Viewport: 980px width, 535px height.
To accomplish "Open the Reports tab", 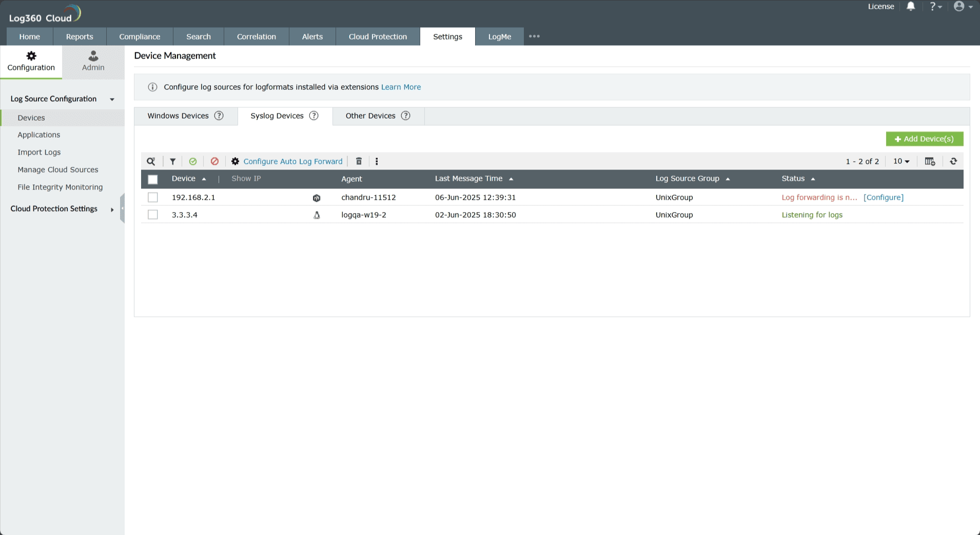I will tap(80, 36).
